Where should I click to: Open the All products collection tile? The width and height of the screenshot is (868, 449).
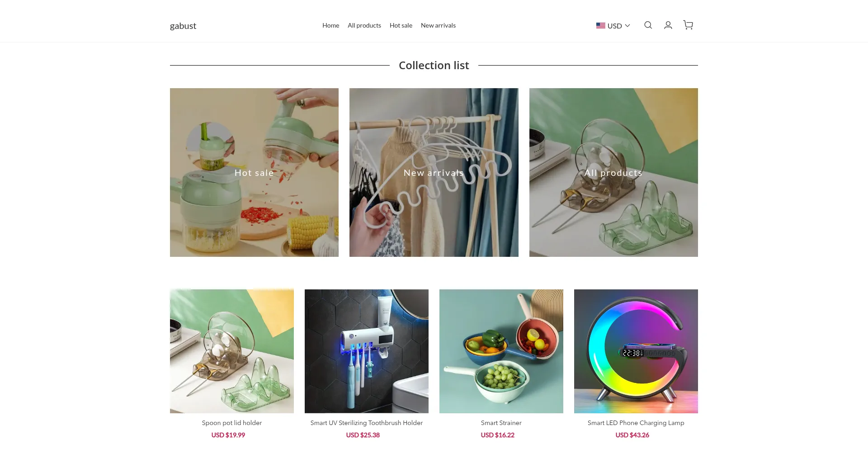pyautogui.click(x=613, y=172)
